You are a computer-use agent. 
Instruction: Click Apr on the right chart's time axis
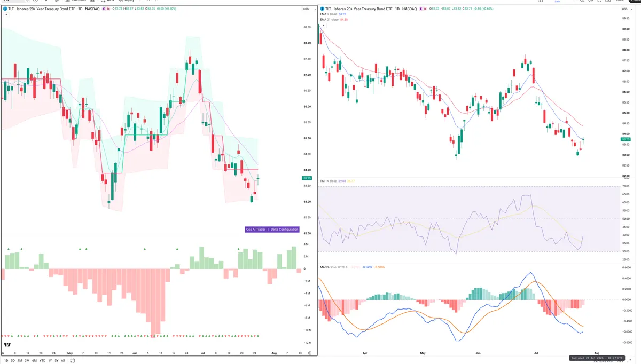365,353
